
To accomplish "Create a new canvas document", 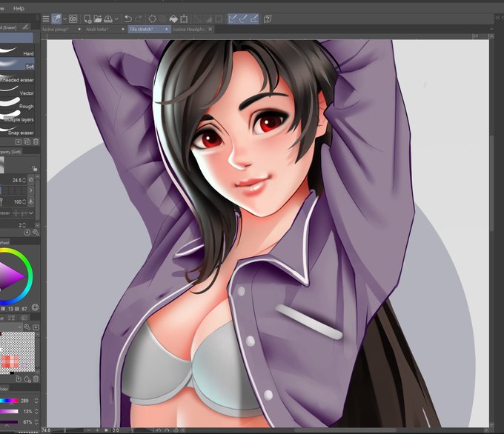I will [x=87, y=19].
